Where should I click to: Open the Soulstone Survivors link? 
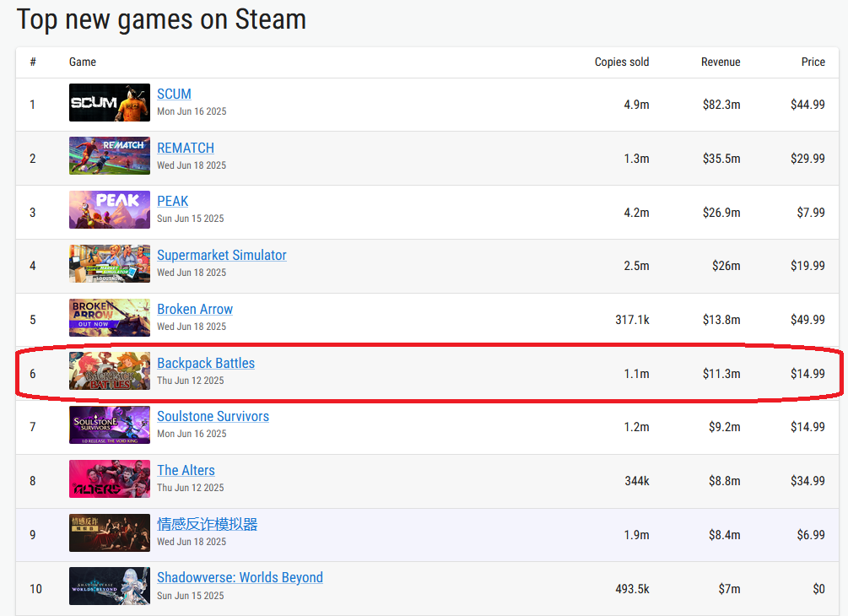coord(213,417)
